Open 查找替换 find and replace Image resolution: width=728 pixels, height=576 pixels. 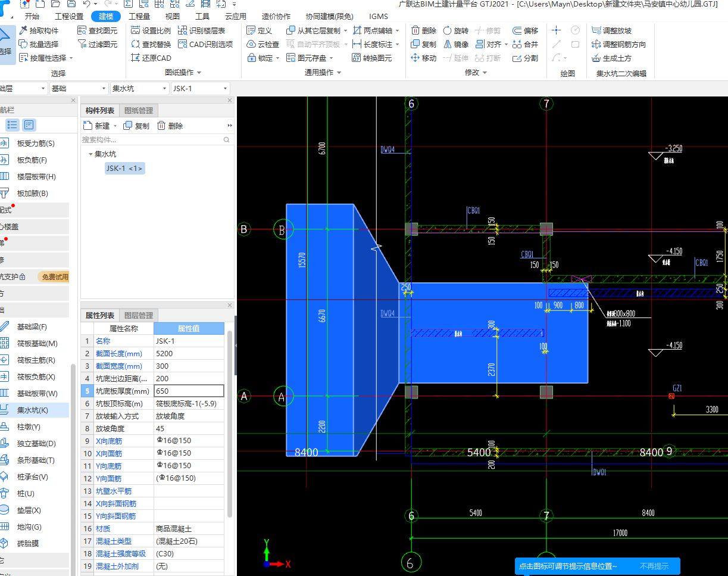(151, 44)
